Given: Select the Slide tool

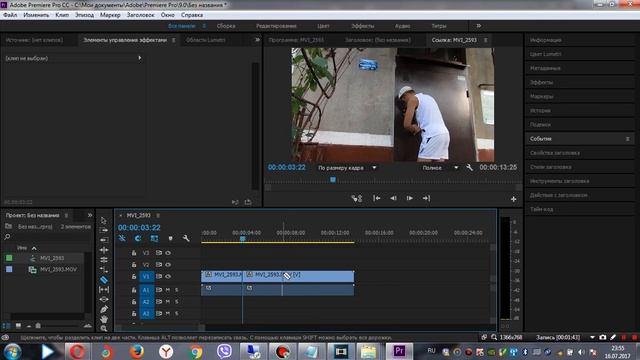Looking at the screenshot, I should pyautogui.click(x=104, y=299).
